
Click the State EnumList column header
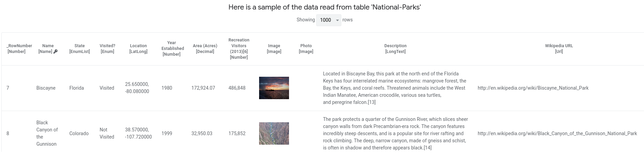click(80, 49)
